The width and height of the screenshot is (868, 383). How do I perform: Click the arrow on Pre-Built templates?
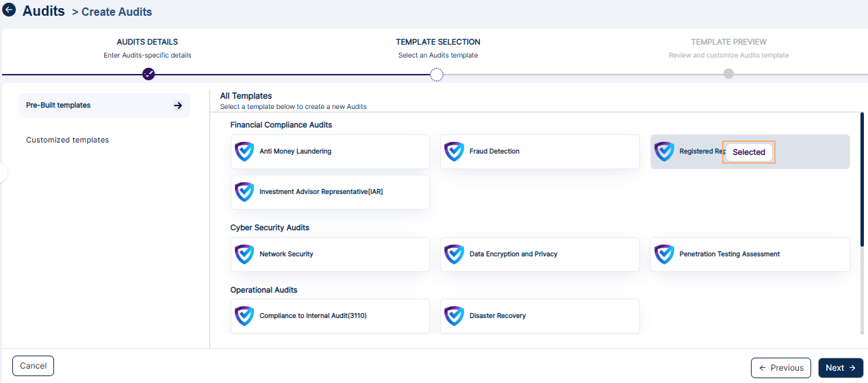[177, 106]
